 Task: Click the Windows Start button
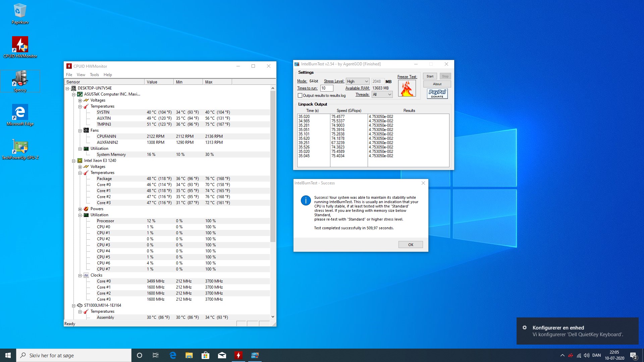coord(8,355)
